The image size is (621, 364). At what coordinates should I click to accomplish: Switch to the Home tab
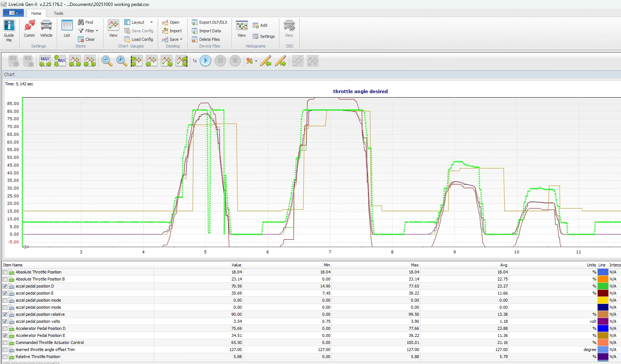[36, 13]
